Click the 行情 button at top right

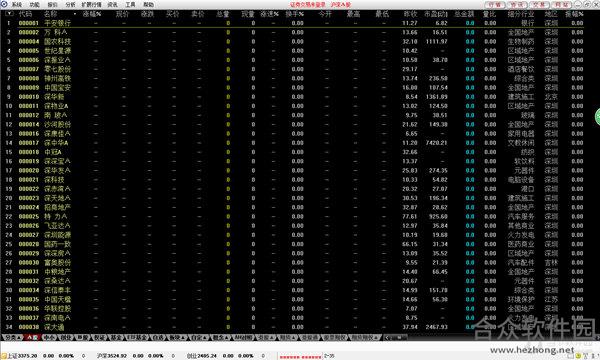(495, 5)
